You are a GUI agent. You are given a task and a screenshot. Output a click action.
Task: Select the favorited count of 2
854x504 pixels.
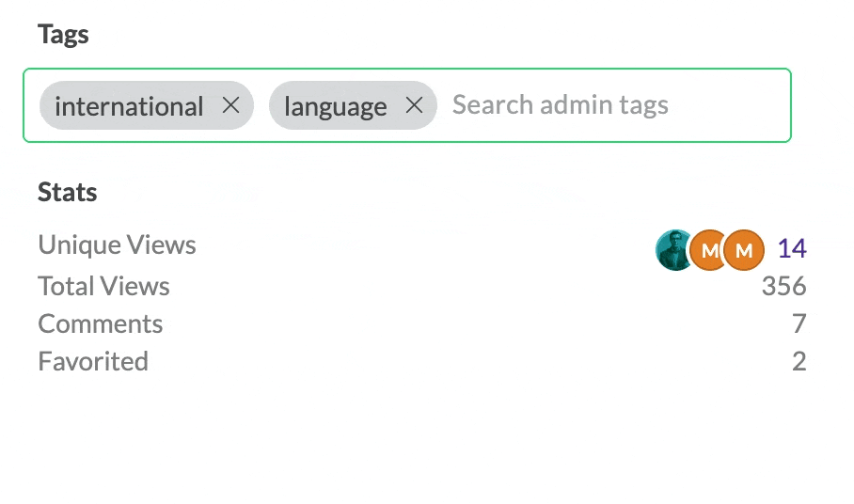pyautogui.click(x=799, y=361)
